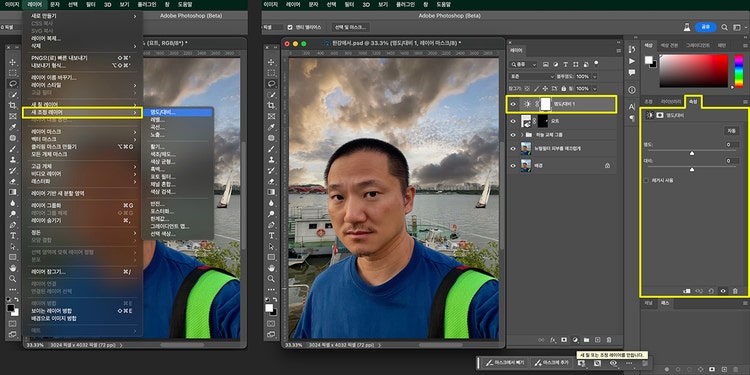Select the Clone Stamp tool in the 한강에서.psd window
Screen dimensions: 750x375
click(271, 160)
